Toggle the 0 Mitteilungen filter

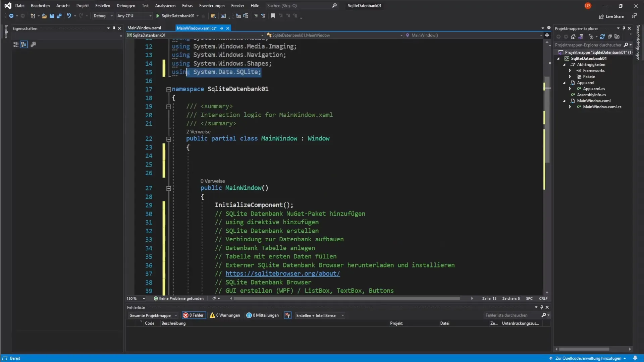[263, 315]
